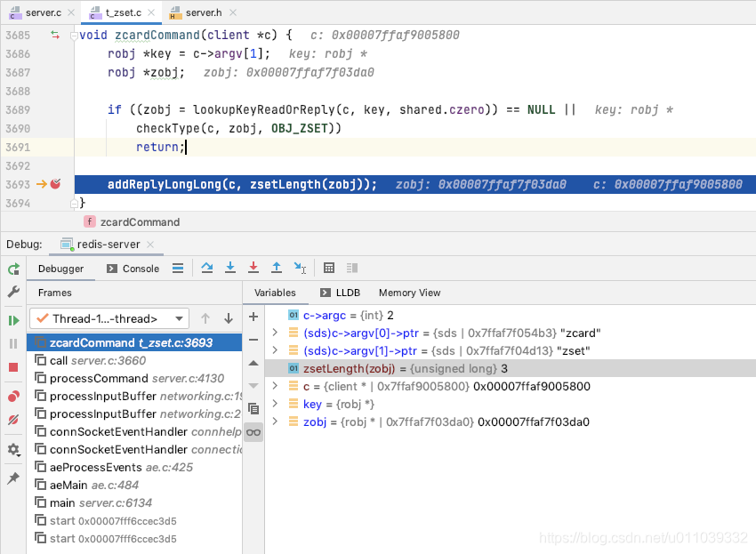The height and width of the screenshot is (554, 756).
Task: Click the Rerun redis-server icon
Action: click(x=13, y=269)
